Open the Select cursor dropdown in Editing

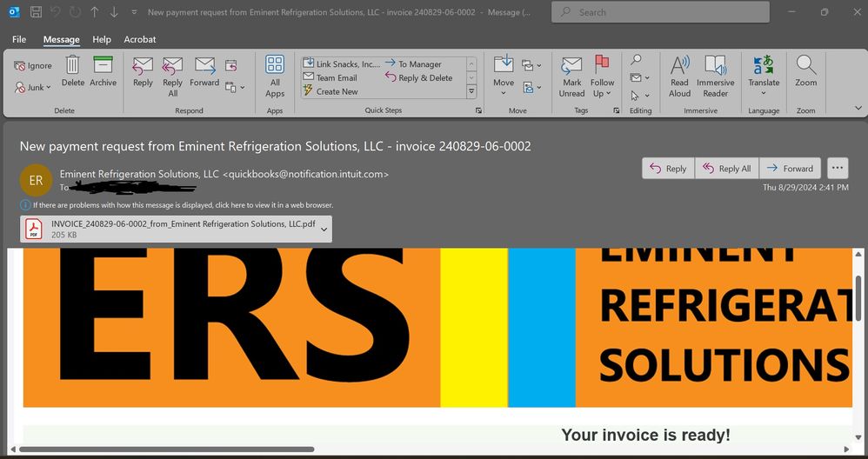click(638, 96)
